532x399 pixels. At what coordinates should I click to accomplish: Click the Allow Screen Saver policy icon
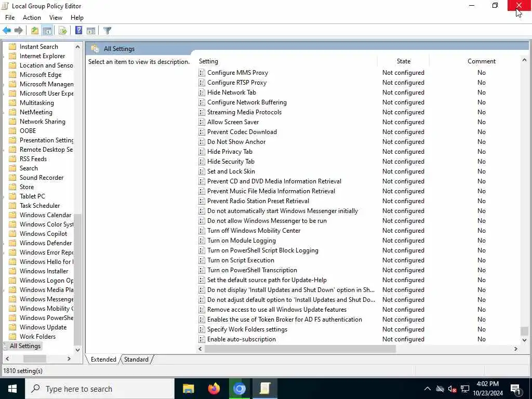tap(202, 122)
